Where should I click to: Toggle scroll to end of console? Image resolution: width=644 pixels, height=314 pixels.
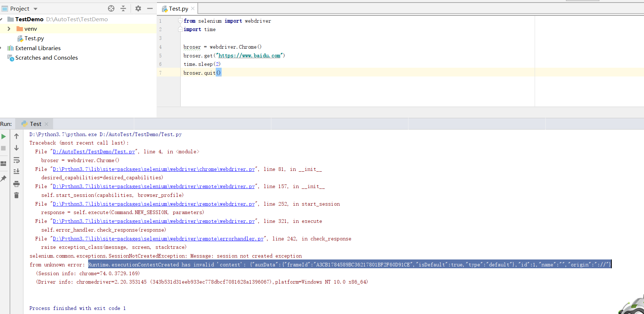pos(16,172)
